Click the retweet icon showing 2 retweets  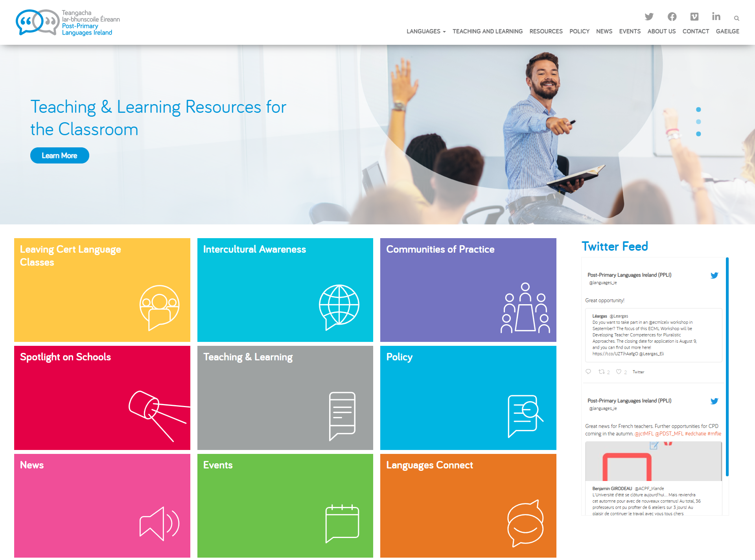tap(602, 372)
